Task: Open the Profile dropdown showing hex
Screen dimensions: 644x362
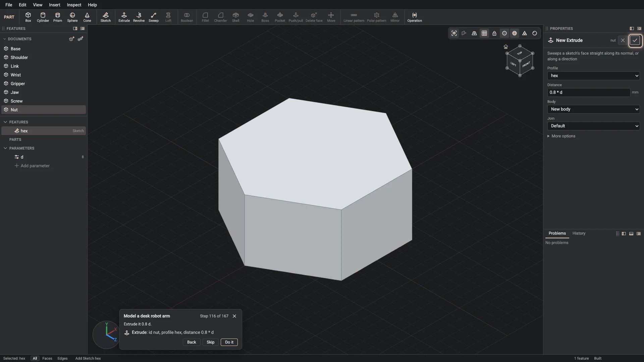Action: (x=594, y=76)
